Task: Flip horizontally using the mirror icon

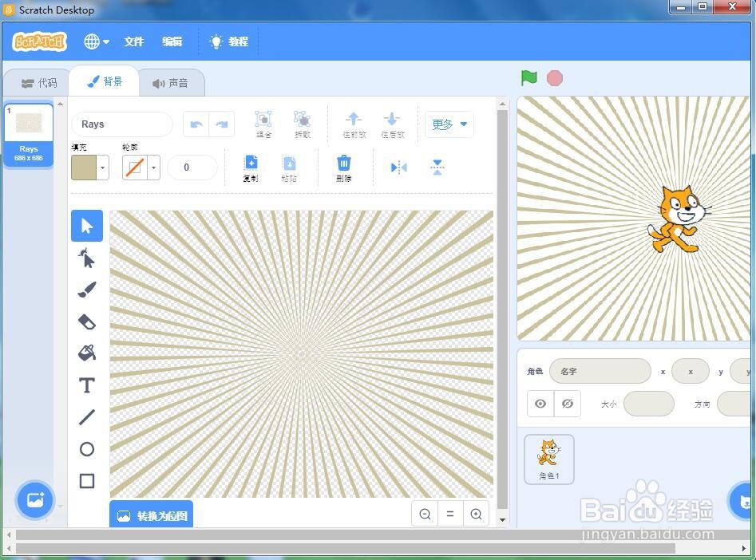Action: tap(398, 168)
